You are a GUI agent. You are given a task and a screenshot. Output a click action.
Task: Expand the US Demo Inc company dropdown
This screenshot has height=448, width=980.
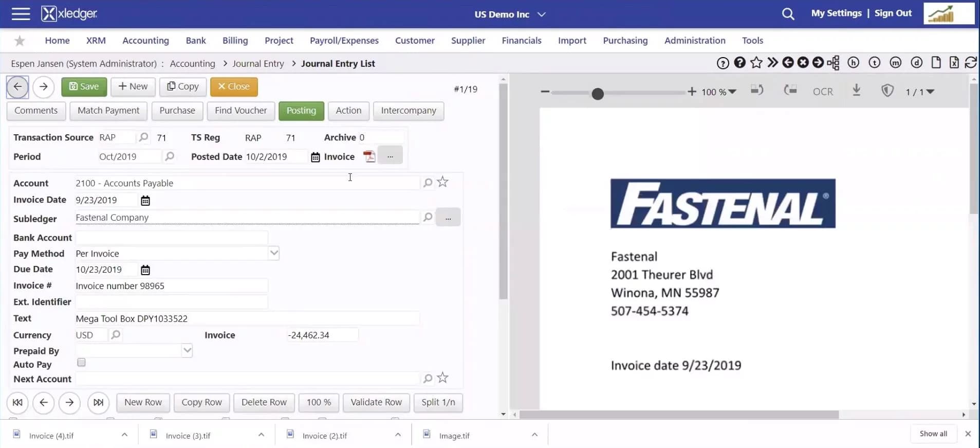(541, 14)
